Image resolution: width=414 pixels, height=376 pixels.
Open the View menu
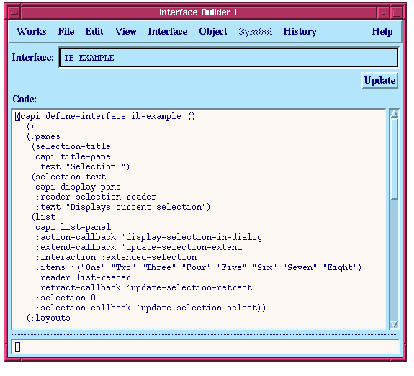point(126,31)
